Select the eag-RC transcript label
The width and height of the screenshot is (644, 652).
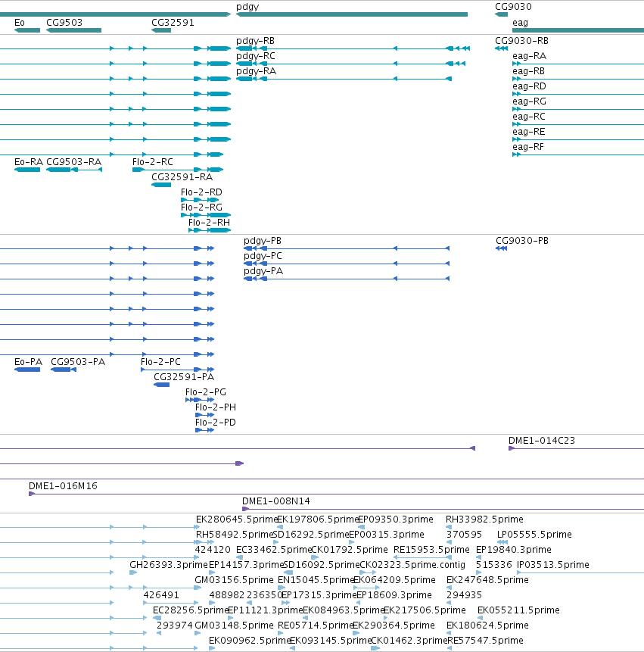(528, 117)
